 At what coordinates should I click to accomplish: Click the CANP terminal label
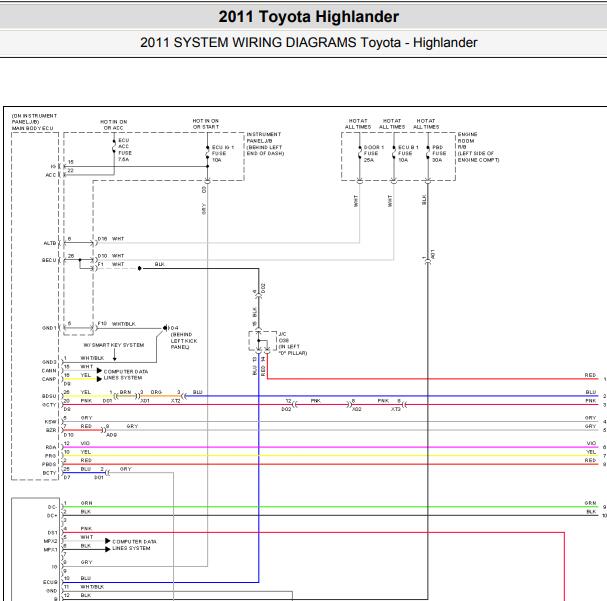click(x=49, y=379)
